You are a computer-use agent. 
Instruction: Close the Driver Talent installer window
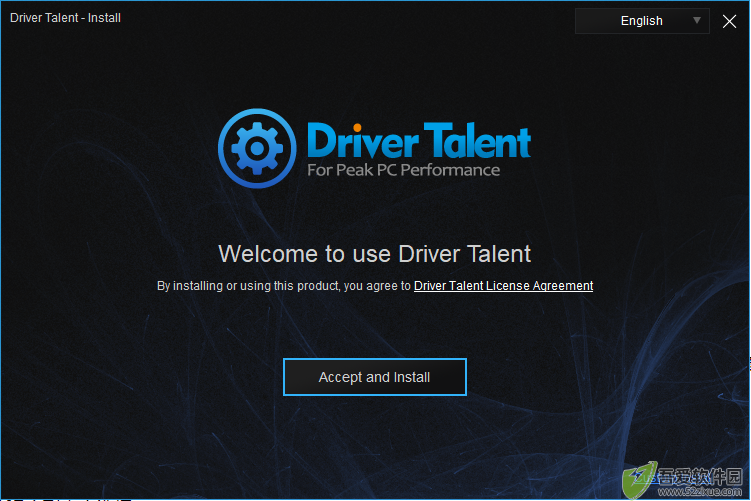tap(729, 21)
